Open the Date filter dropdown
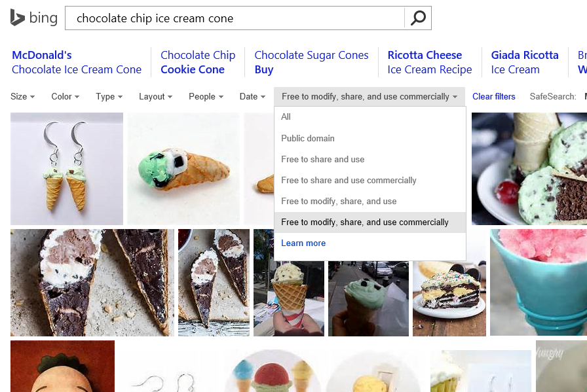The image size is (587, 392). [252, 96]
